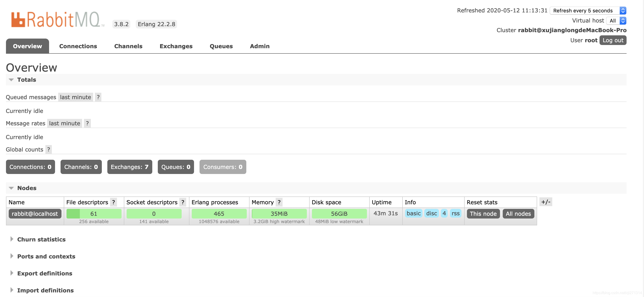644x297 pixels.
Task: Click the rabbit@localhost node link
Action: click(x=35, y=214)
